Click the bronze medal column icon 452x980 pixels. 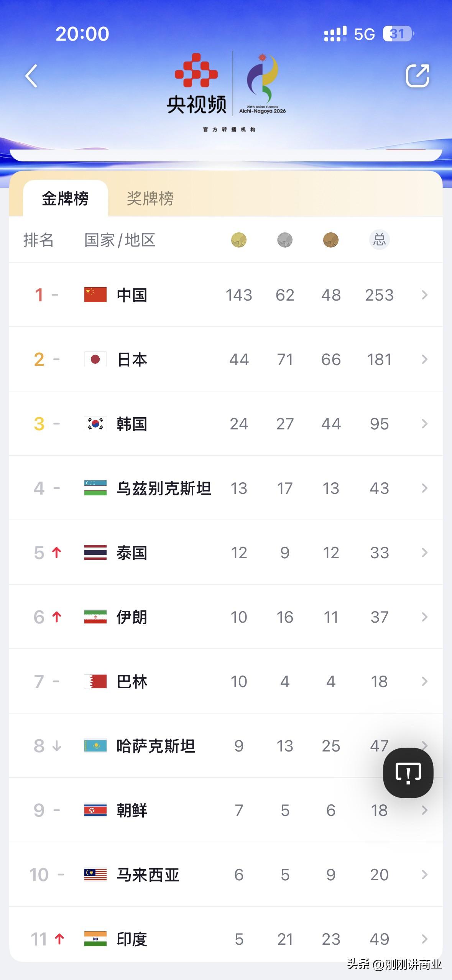click(x=331, y=240)
